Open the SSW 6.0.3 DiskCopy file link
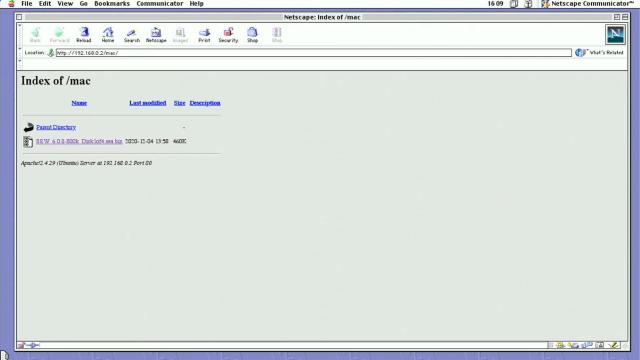This screenshot has width=640, height=360. (79, 141)
